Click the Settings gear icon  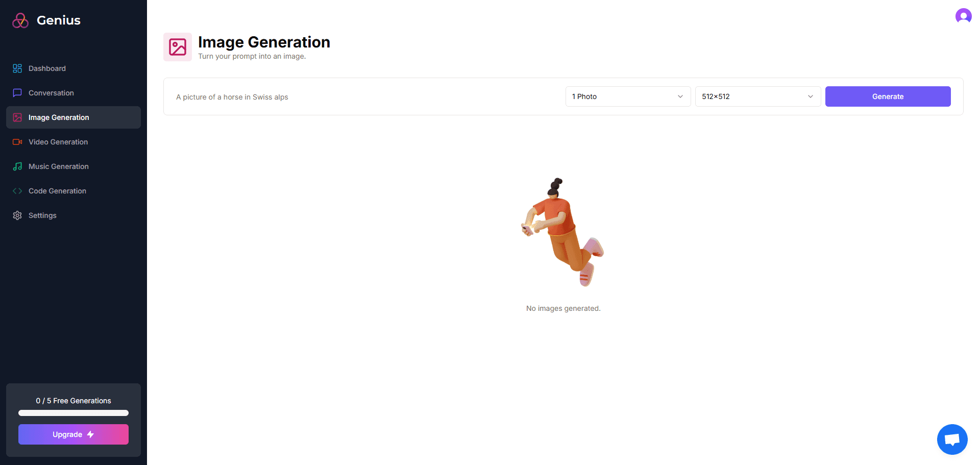click(17, 215)
